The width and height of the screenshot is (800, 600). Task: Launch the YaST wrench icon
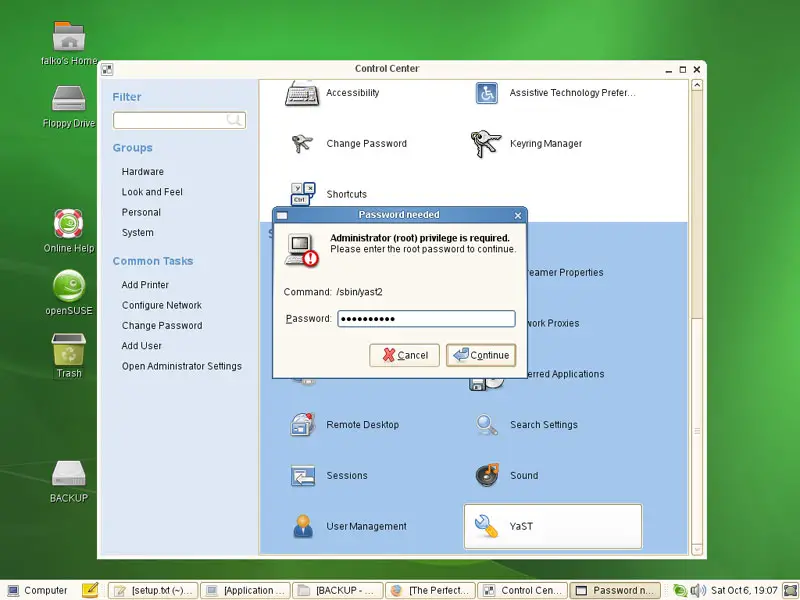[486, 527]
